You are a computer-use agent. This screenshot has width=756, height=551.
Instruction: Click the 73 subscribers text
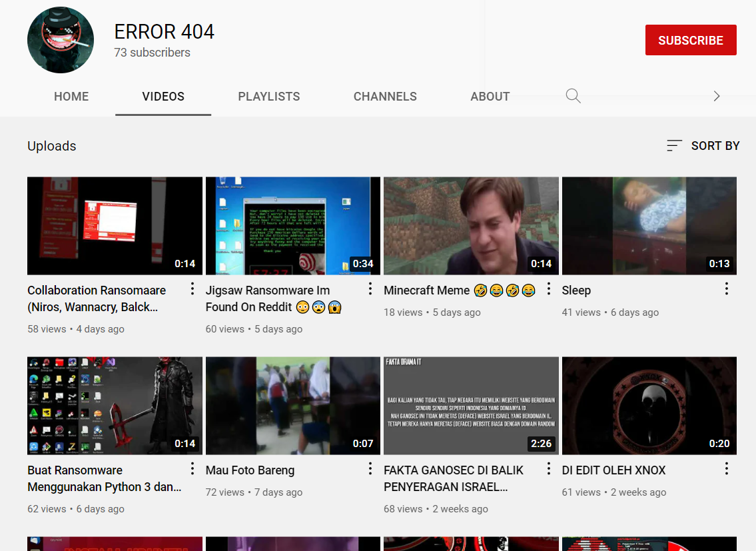152,53
